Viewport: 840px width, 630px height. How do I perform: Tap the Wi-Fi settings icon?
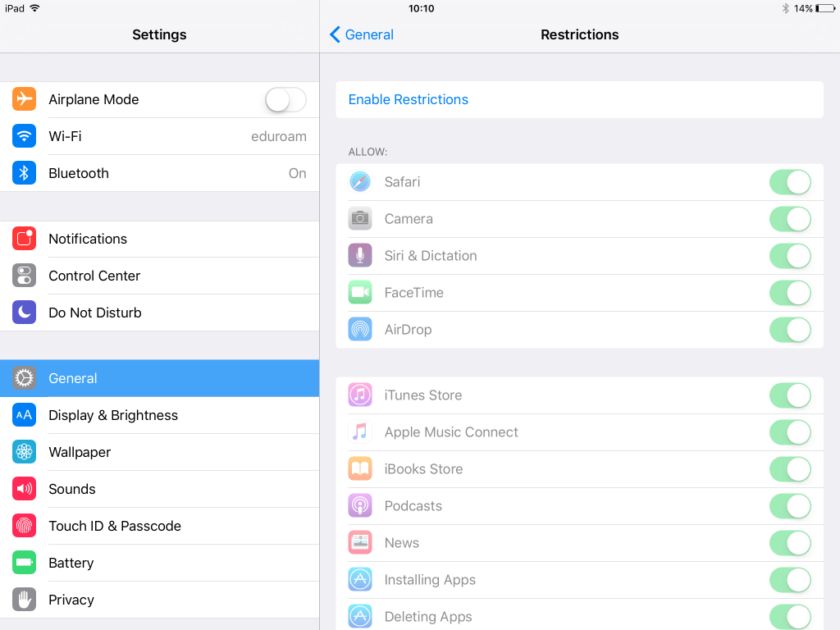[x=24, y=136]
